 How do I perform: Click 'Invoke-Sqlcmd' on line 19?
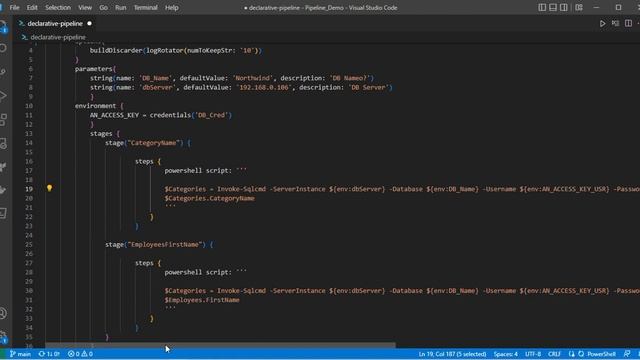(x=241, y=189)
